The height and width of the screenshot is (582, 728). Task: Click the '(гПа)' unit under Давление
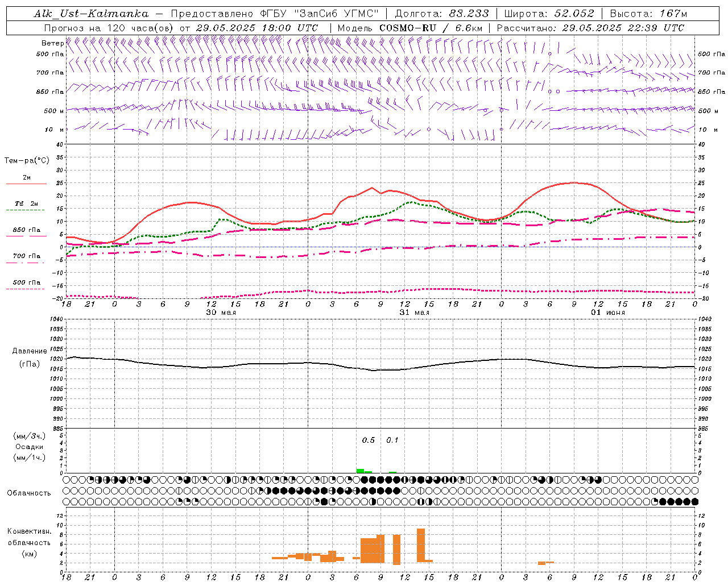click(30, 364)
